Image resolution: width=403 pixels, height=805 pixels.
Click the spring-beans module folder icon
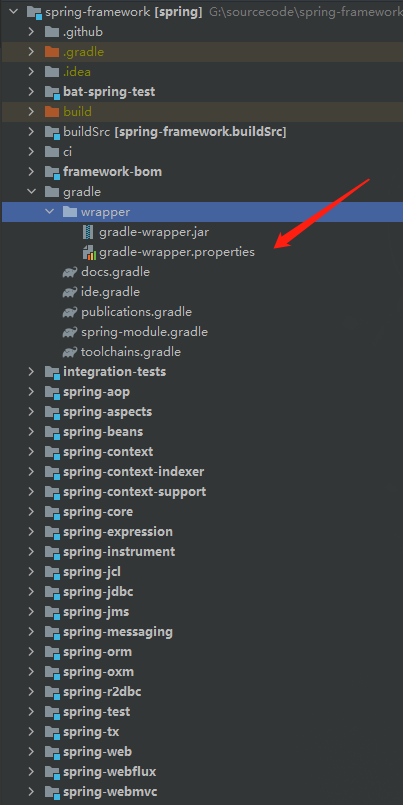pos(52,432)
